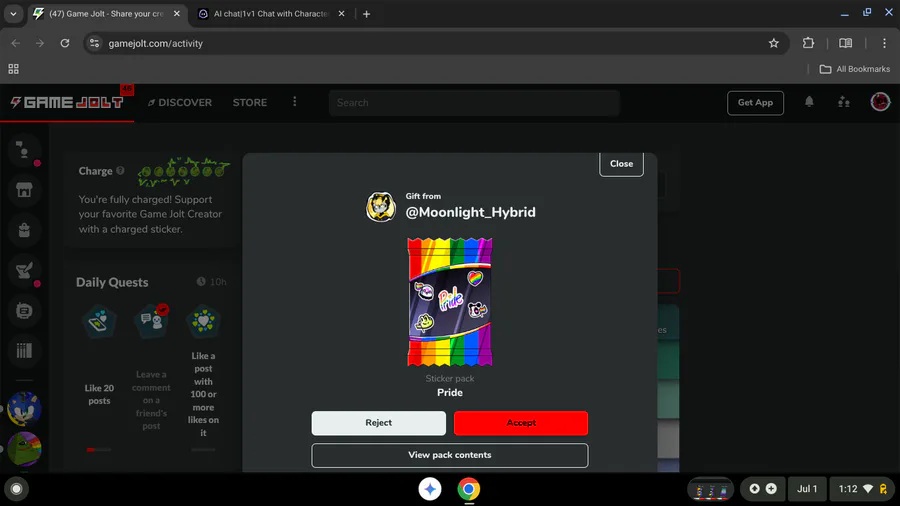The image size is (900, 506).
Task: Open the tab search dropdown
Action: pos(13,14)
